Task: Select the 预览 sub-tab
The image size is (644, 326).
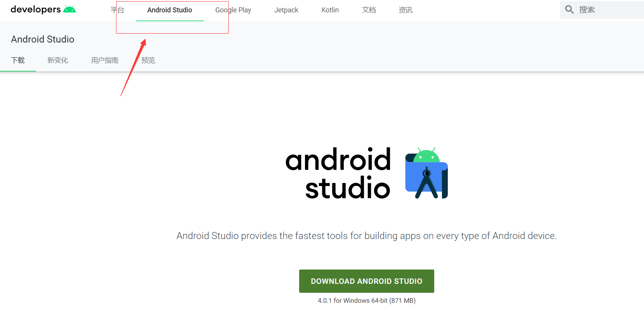Action: tap(148, 60)
